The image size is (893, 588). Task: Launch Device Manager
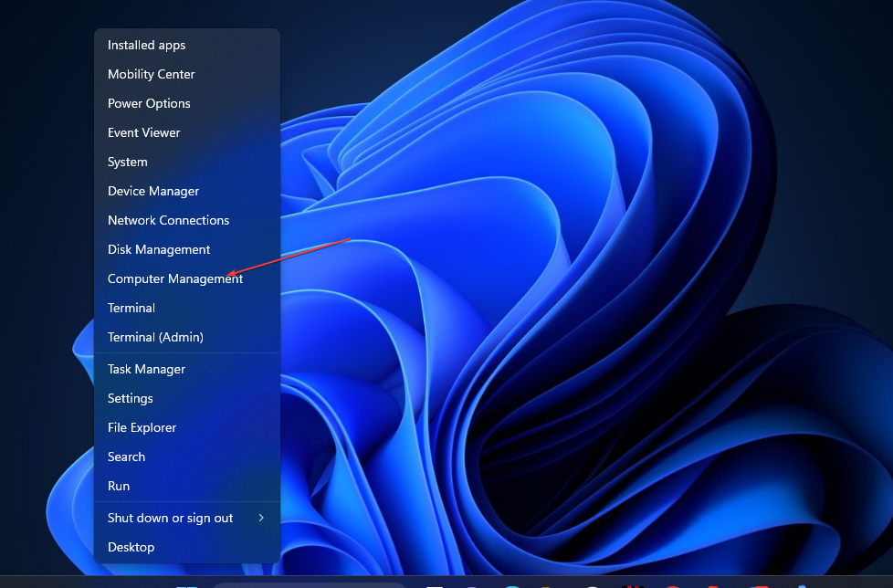pos(153,191)
